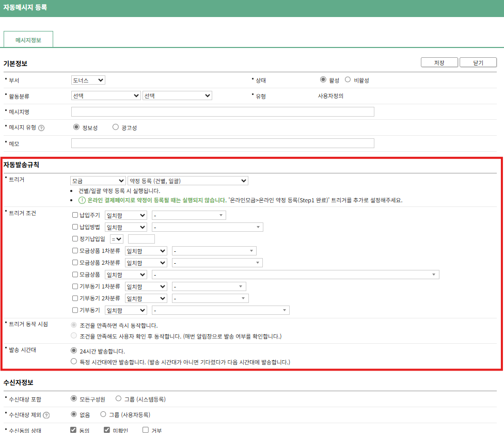Image resolution: width=504 pixels, height=433 pixels.
Task: Open the 기부동기 value dropdown
Action: point(221,310)
